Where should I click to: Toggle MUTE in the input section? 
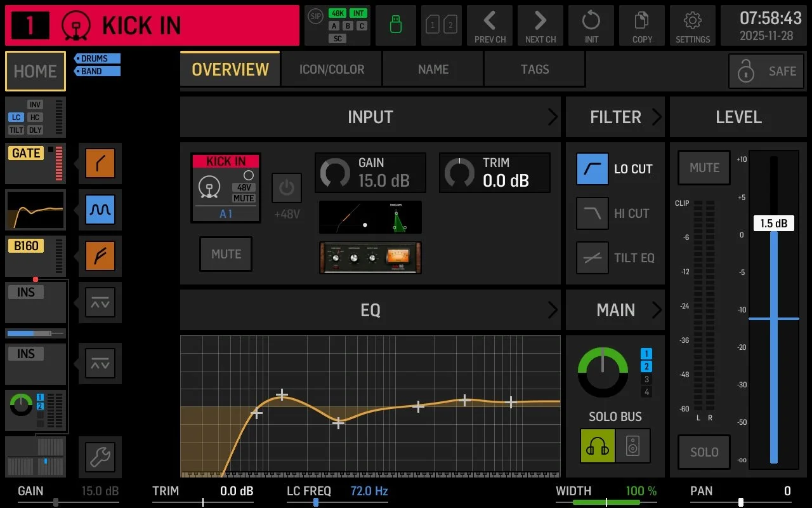click(x=226, y=254)
